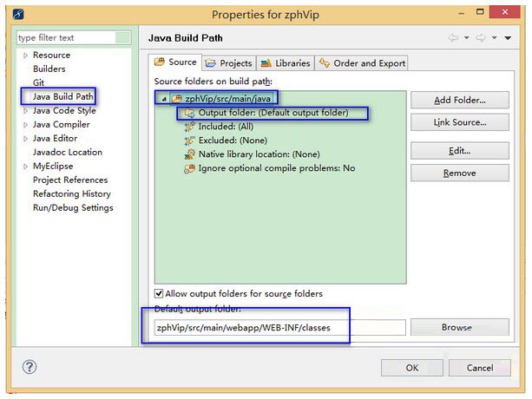Click the clear filter text icon

[x=123, y=38]
